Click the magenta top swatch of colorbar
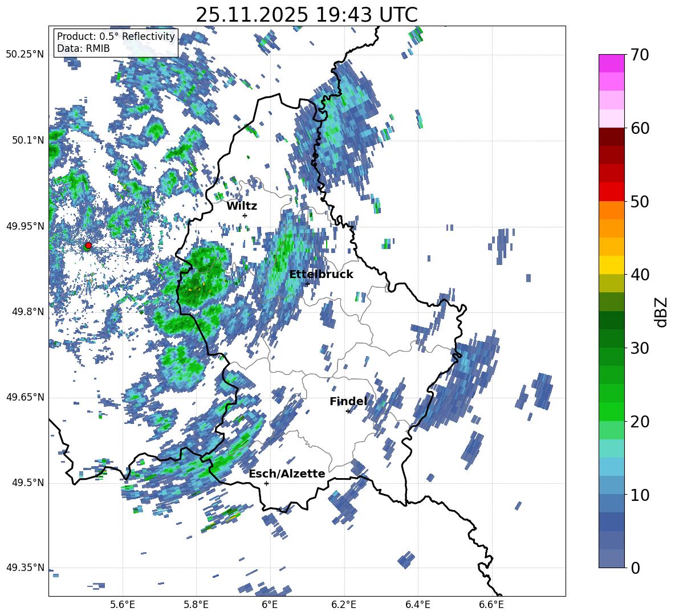This screenshot has width=675, height=616. point(611,63)
